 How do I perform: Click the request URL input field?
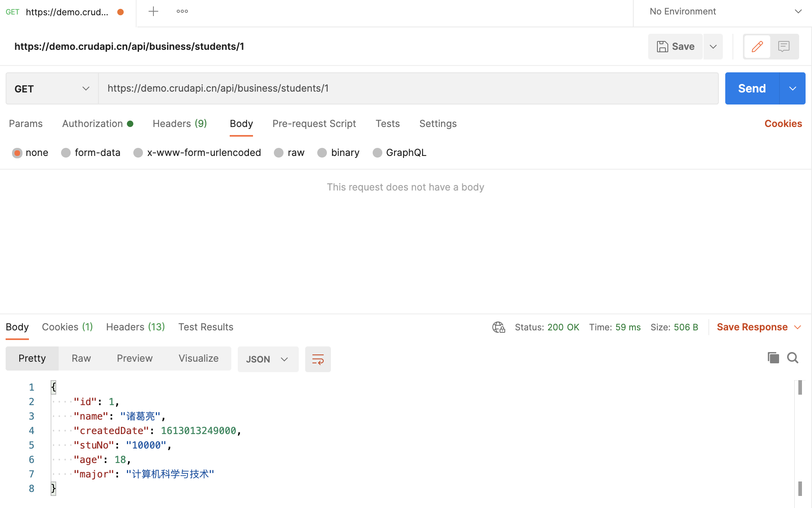[x=408, y=88]
